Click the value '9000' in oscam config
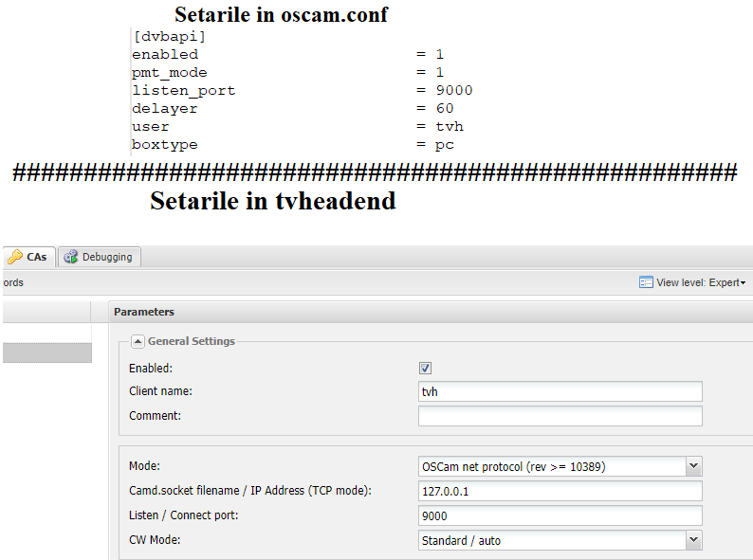 (x=454, y=90)
